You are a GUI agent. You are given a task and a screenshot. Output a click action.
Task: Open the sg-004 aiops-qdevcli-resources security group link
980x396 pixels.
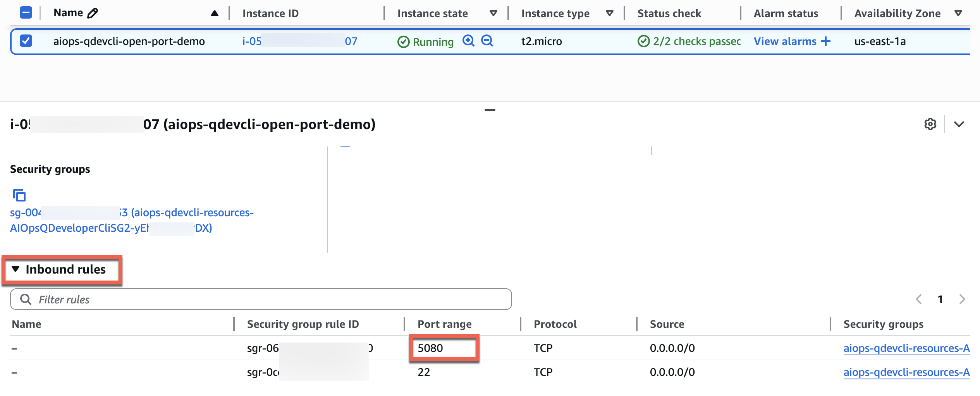click(x=132, y=220)
